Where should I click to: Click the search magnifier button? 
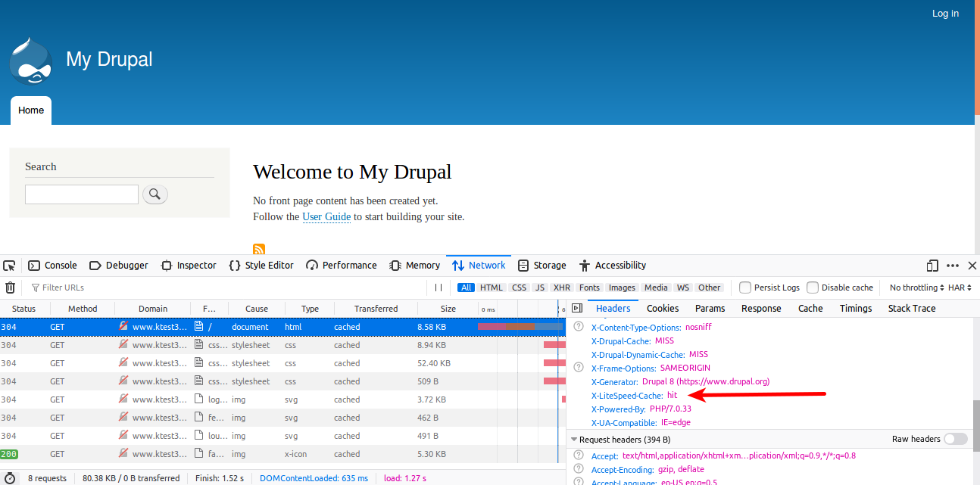154,194
